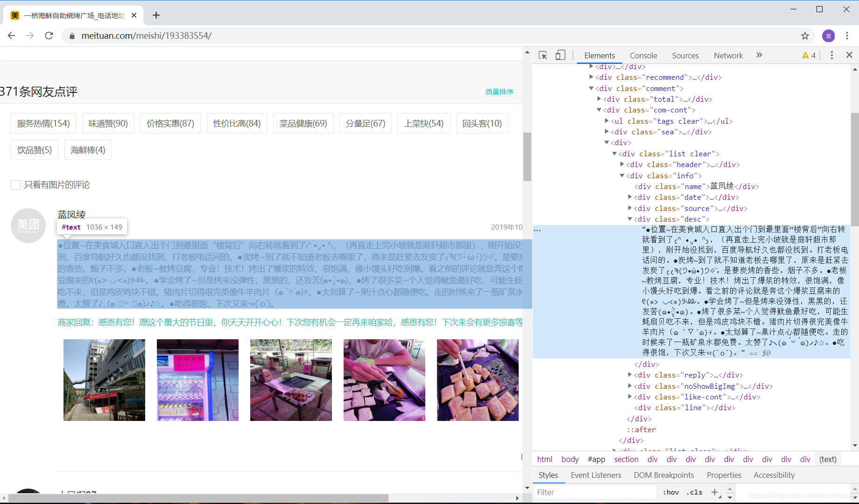Expand the ul class tags clear node

point(606,121)
